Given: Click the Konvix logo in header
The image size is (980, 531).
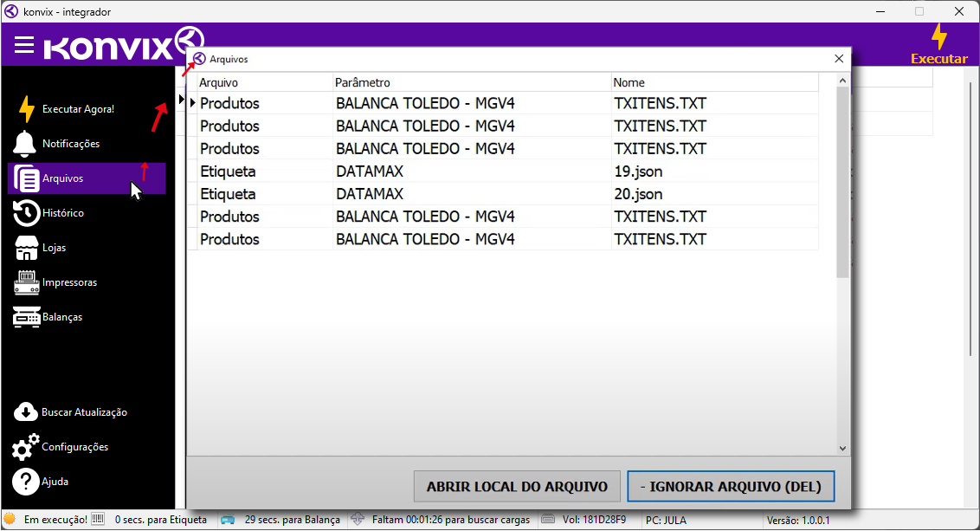Looking at the screenshot, I should tap(123, 44).
